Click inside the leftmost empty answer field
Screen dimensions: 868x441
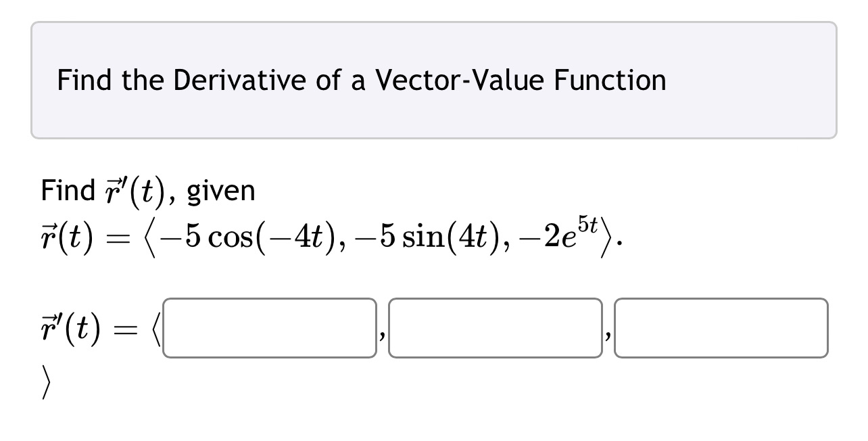click(x=270, y=327)
